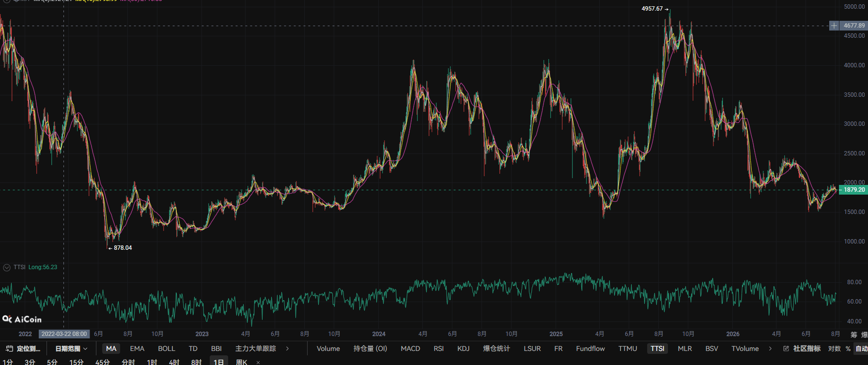The image size is (868, 365).
Task: Switch to 周K weekly timeframe
Action: click(x=242, y=362)
